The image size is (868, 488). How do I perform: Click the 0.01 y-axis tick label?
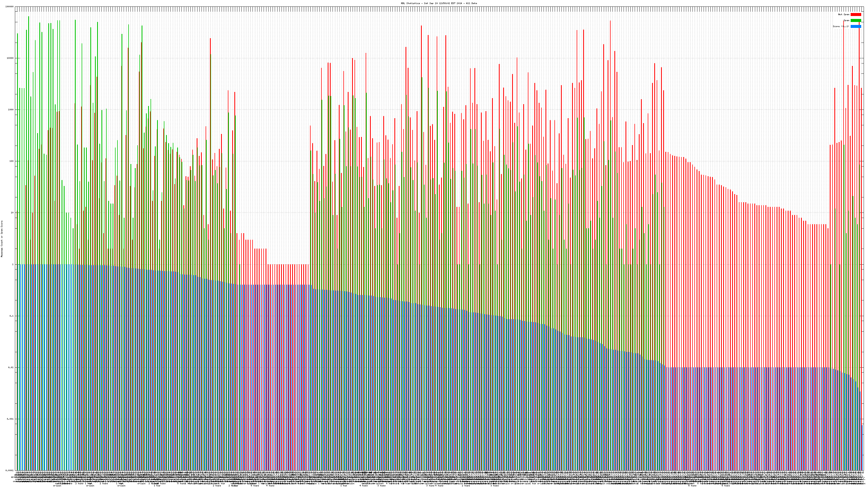11,367
